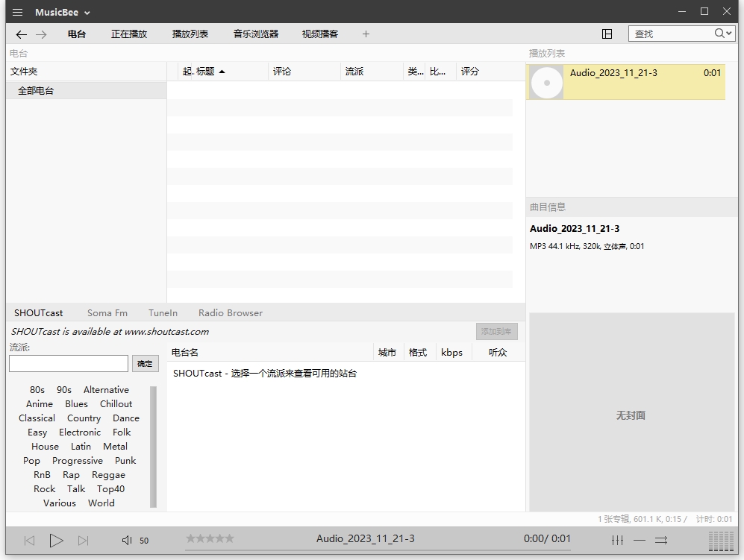Click the visualizer bars icon at bottom right

(721, 541)
